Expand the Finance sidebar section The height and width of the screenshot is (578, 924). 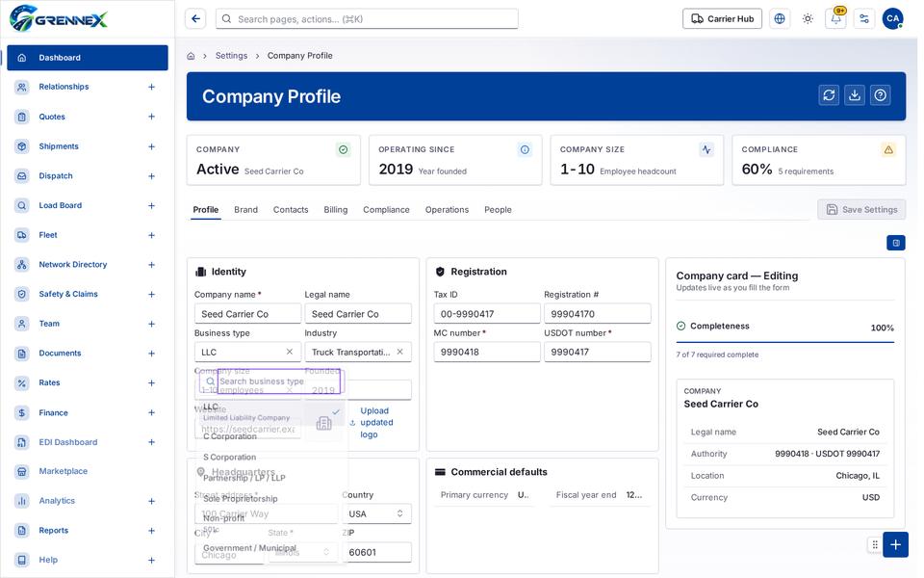tap(151, 413)
